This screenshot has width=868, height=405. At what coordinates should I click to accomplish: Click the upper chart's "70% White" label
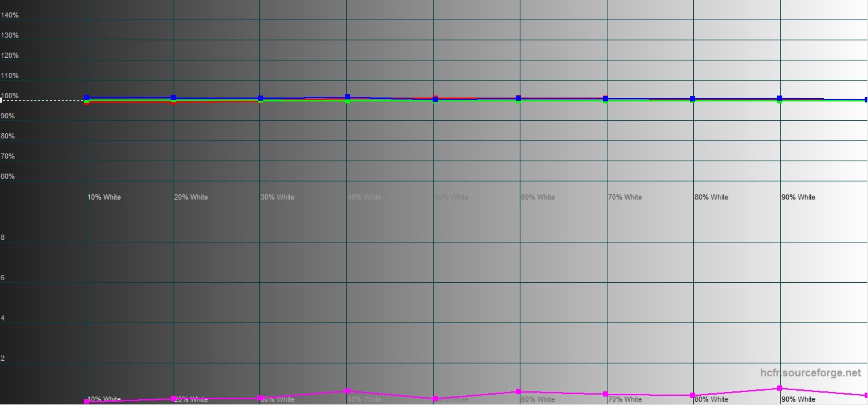point(624,197)
